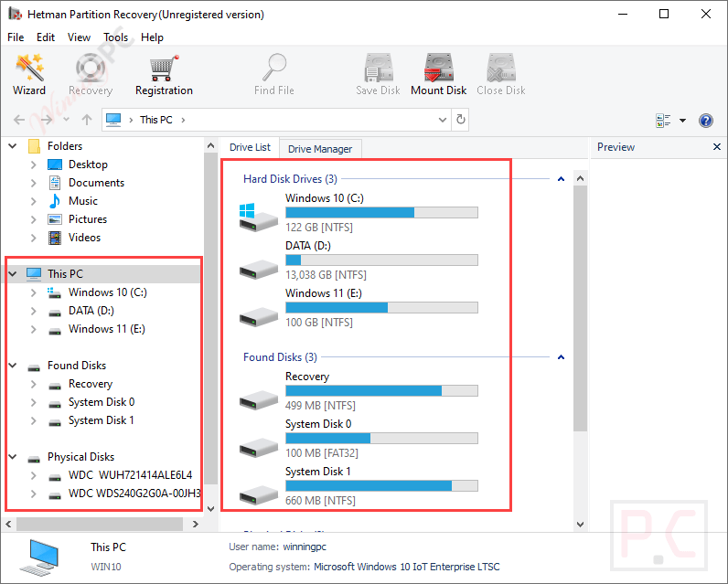Click the Music note icon in tree

(x=55, y=201)
